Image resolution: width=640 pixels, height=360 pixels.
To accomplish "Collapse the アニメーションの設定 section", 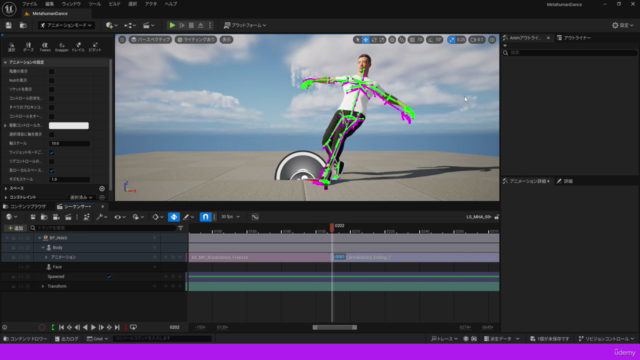I will 5,62.
